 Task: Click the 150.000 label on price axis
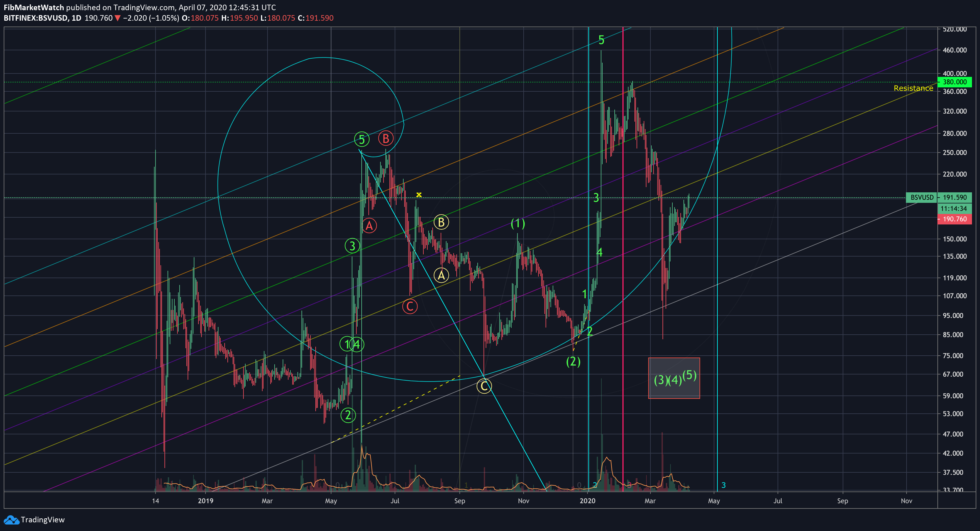954,239
